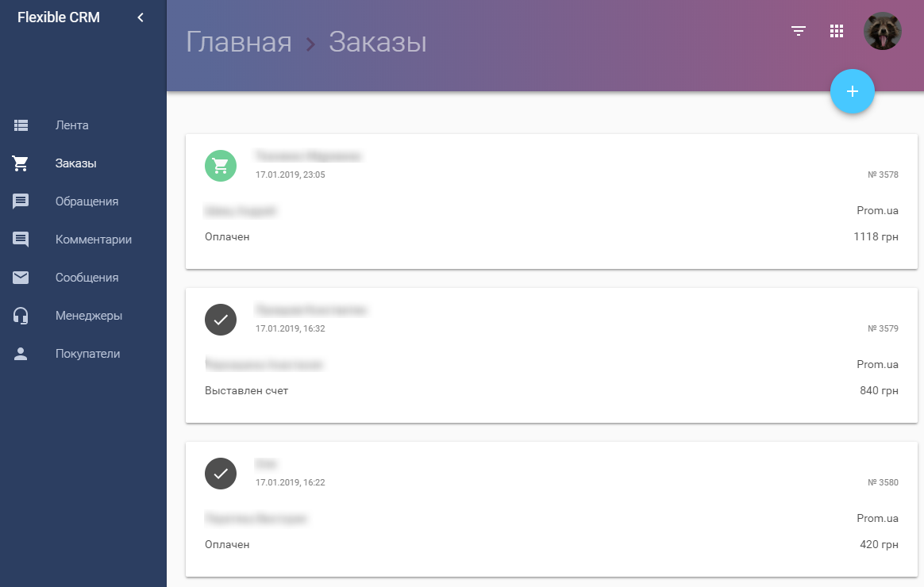This screenshot has height=587, width=924.
Task: Toggle checkmark circle on order 3579
Action: [221, 320]
